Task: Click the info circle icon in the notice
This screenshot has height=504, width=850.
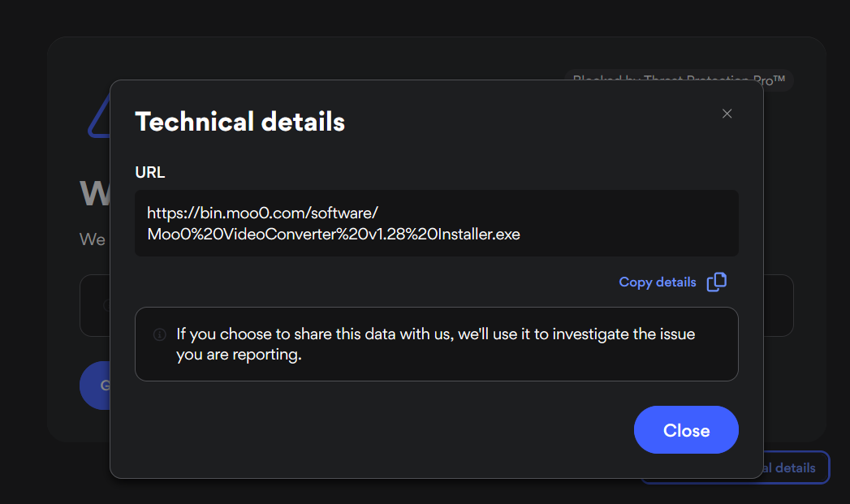Action: (159, 334)
